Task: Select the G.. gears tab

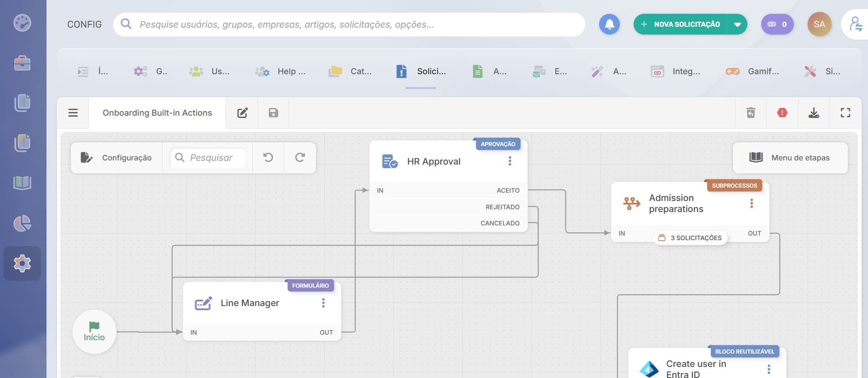Action: click(x=151, y=71)
